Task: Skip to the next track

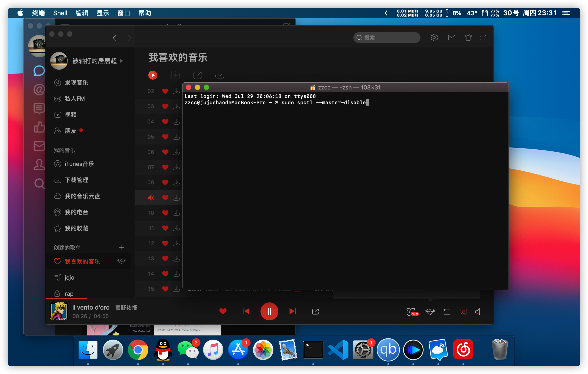Action: tap(292, 311)
